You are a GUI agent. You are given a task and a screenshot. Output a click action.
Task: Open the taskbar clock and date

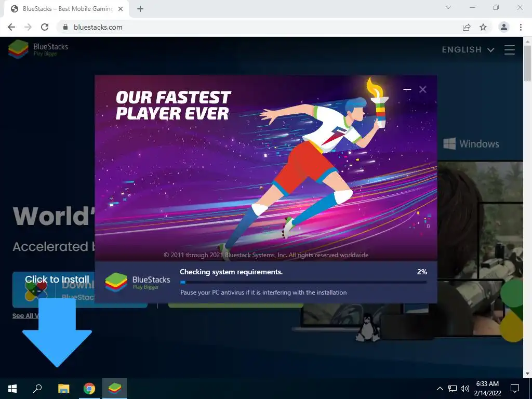[487, 389]
